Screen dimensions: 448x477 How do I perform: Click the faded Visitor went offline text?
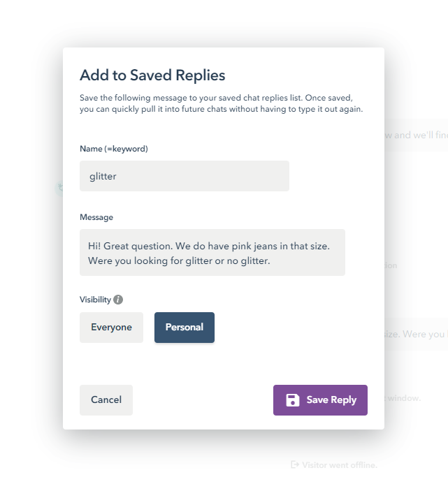coord(340,465)
